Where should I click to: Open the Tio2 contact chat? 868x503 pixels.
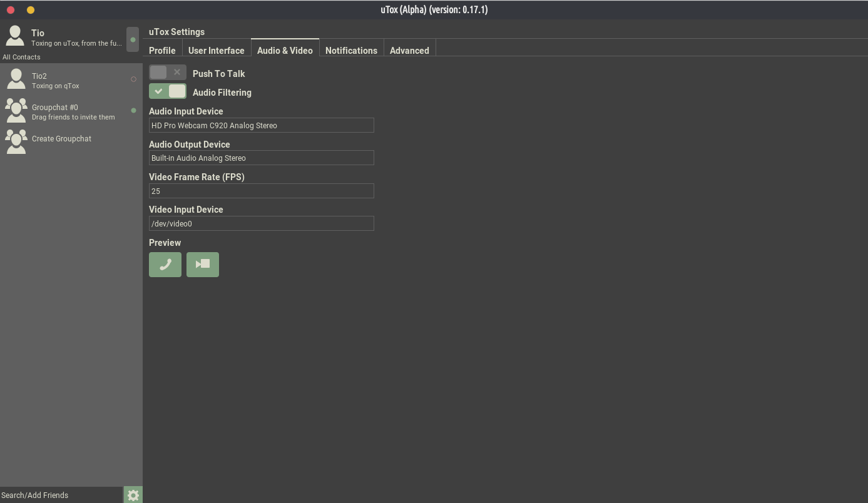(x=71, y=79)
